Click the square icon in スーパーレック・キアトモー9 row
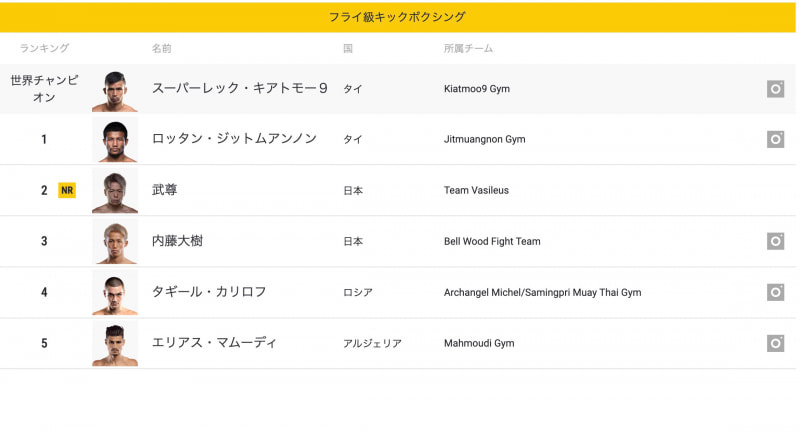The image size is (800, 432). [775, 89]
